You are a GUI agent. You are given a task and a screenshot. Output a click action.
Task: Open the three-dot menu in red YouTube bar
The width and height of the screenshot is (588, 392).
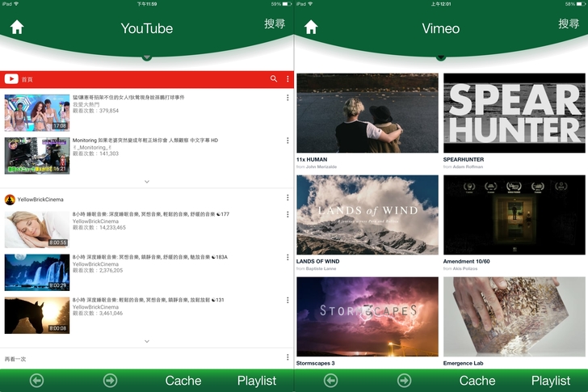(288, 78)
